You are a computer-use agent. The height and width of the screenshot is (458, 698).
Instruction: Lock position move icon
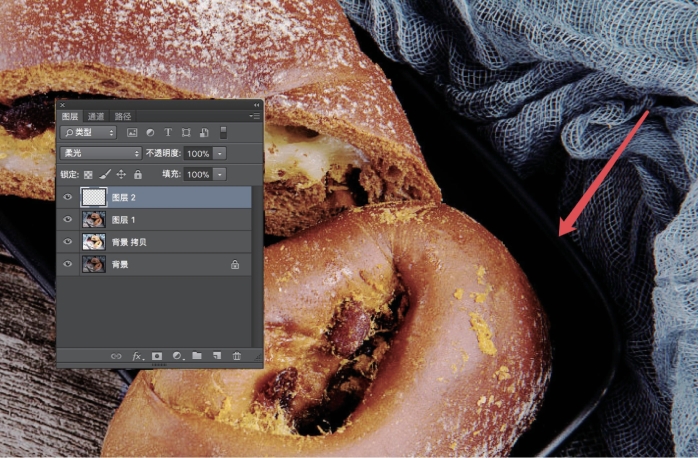(121, 174)
